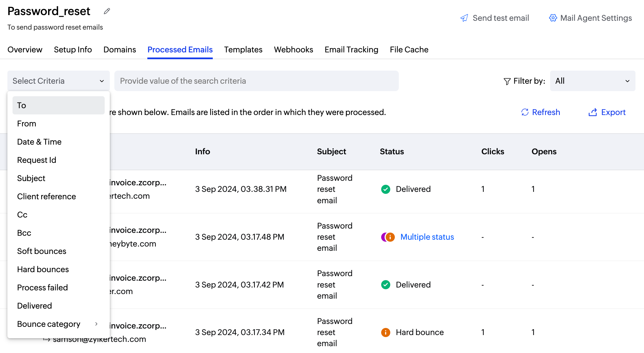
Task: Select Hard bounces from criteria list
Action: point(43,269)
